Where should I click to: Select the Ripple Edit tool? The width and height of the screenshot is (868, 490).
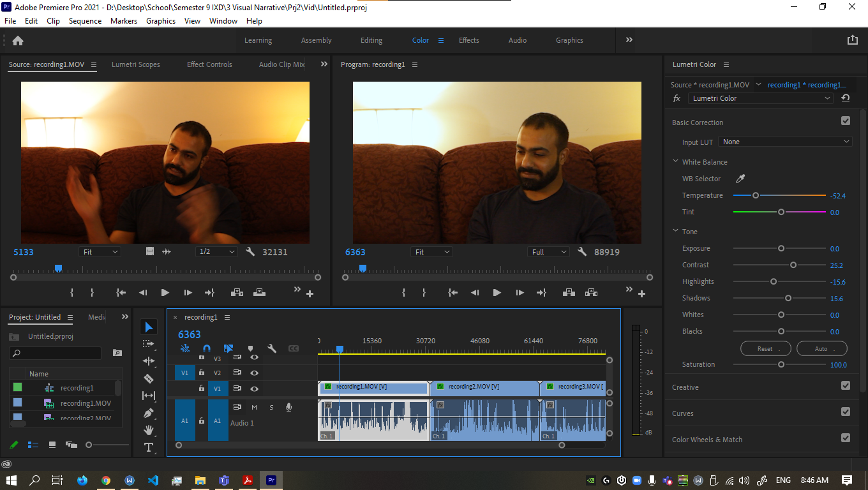(149, 361)
